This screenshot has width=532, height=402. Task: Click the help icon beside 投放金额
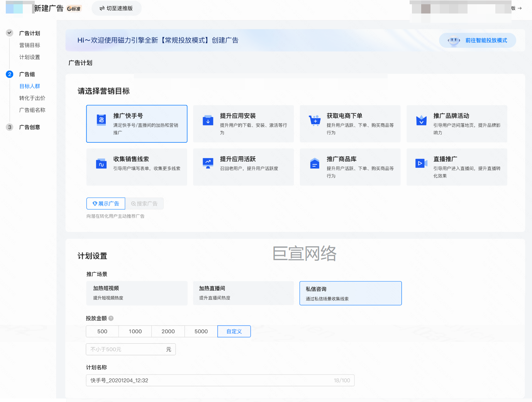pyautogui.click(x=111, y=318)
